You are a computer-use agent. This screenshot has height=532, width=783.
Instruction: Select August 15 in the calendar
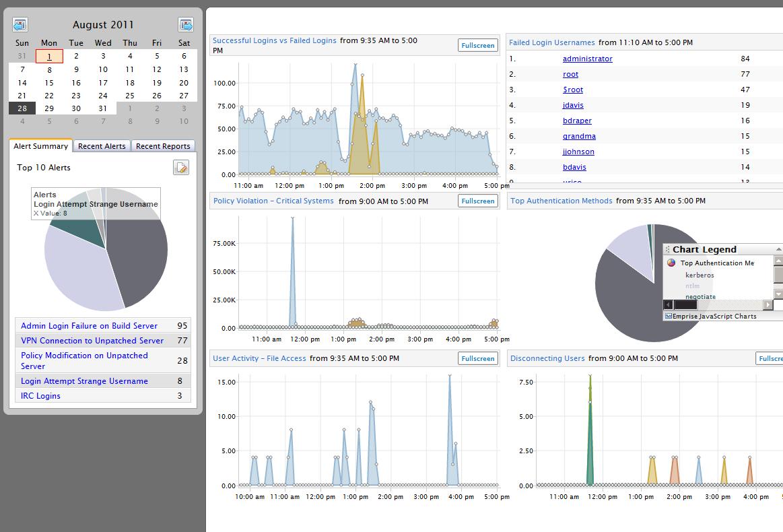[49, 83]
